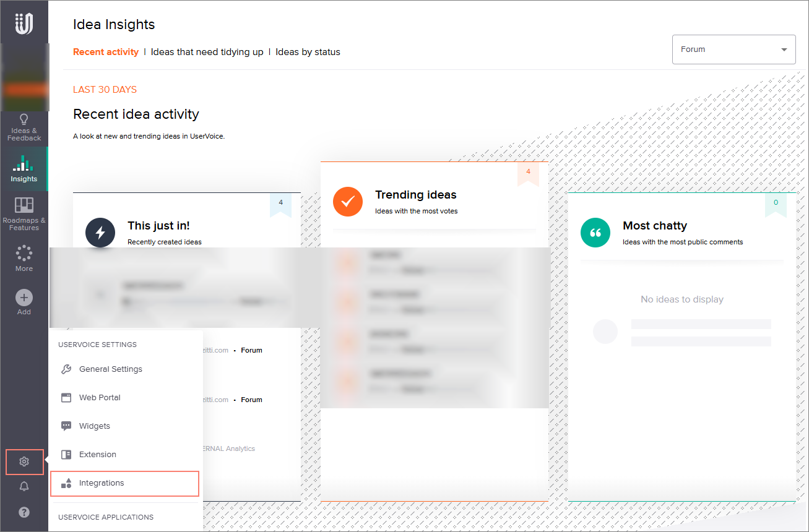Click the settings gear icon

click(x=24, y=461)
